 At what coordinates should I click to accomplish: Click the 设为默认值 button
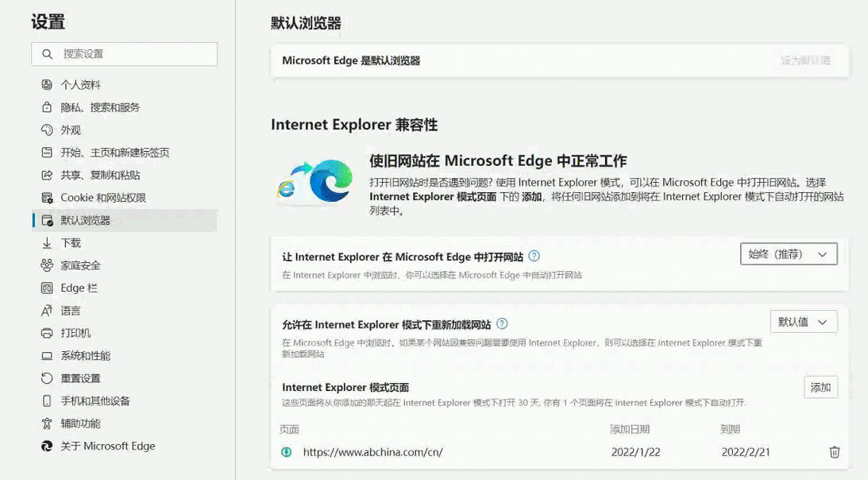tap(805, 60)
